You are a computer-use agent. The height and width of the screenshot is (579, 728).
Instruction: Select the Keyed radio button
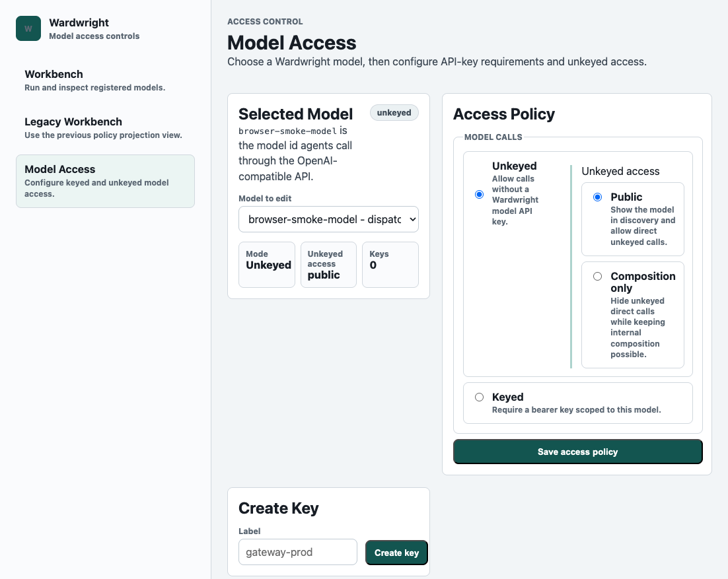coord(479,397)
